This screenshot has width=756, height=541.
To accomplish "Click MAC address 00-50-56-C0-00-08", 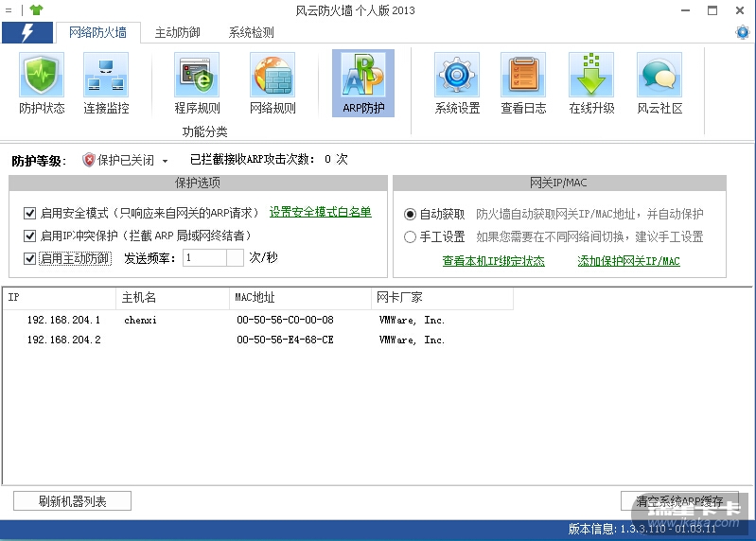I will coord(285,320).
